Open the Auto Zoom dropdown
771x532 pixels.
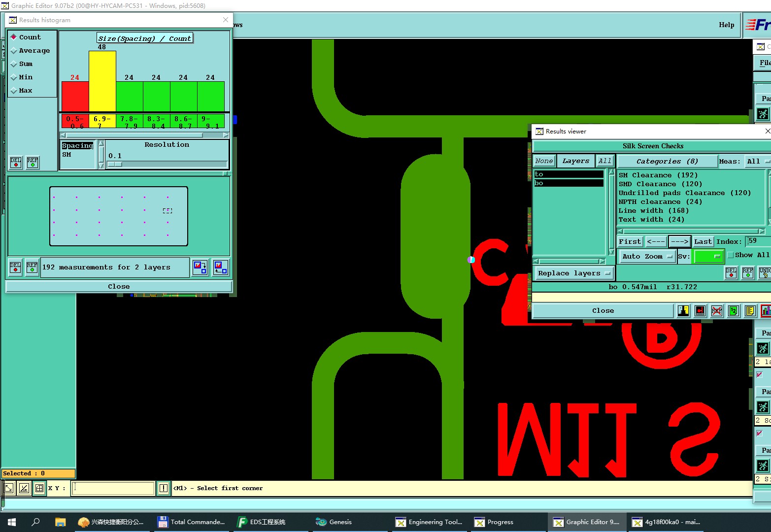coord(647,256)
